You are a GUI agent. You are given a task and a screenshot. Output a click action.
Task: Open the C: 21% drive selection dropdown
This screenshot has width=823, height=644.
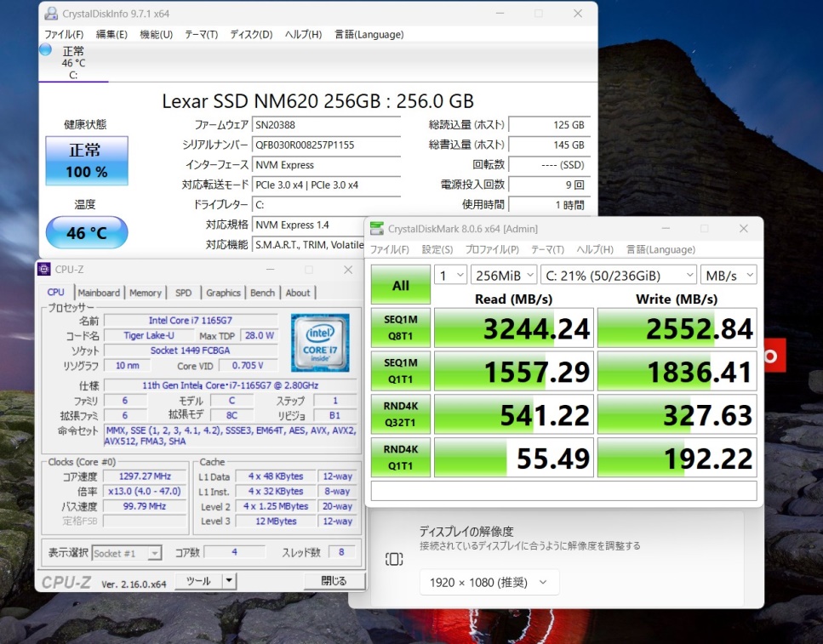pyautogui.click(x=618, y=275)
